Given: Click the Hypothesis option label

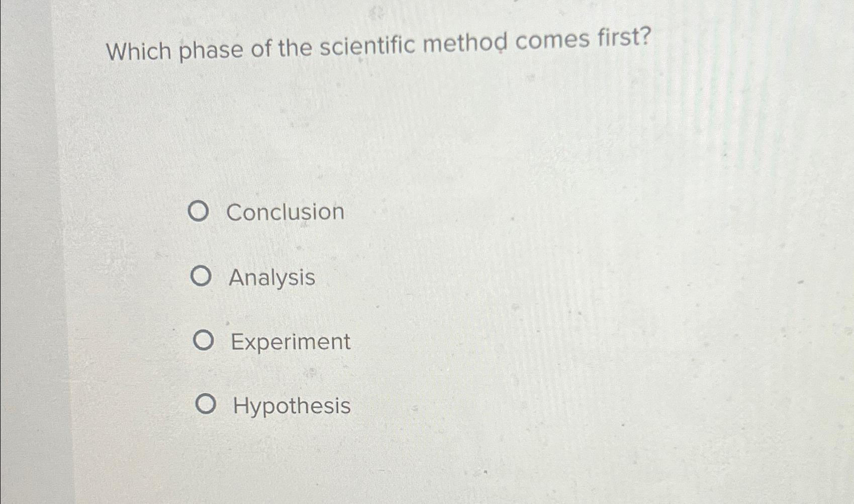Looking at the screenshot, I should (x=291, y=406).
